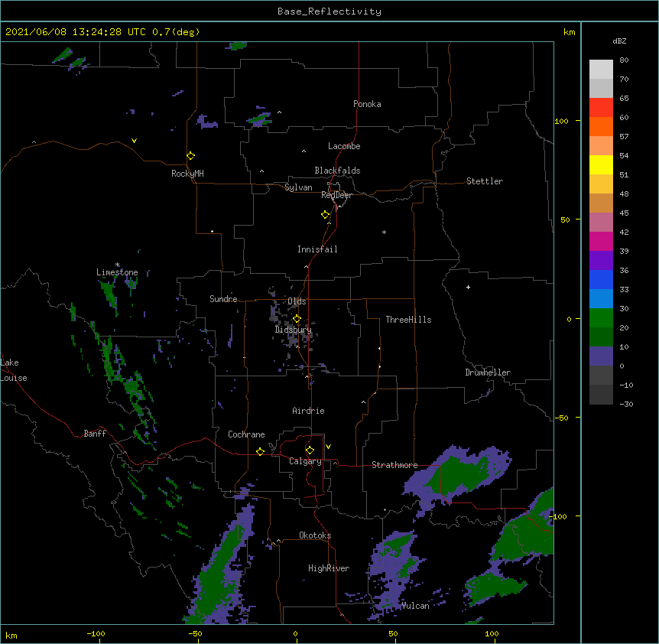Click the white cross marker north of Drumheller
659x644 pixels.
tap(468, 287)
